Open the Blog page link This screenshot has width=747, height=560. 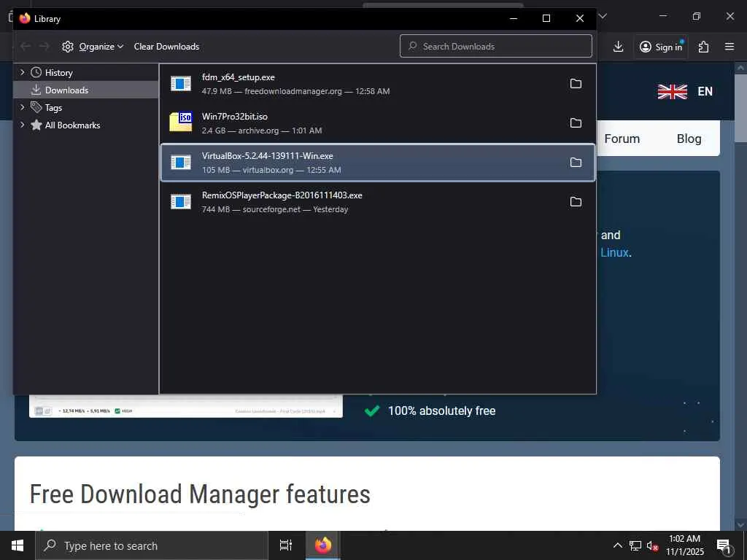(689, 139)
